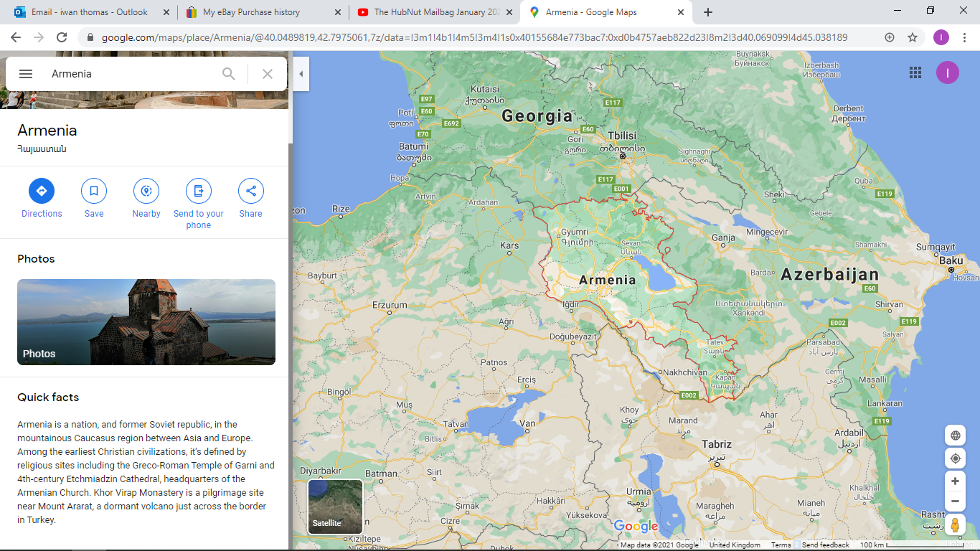980x551 pixels.
Task: Go back in the browser
Action: 16,37
